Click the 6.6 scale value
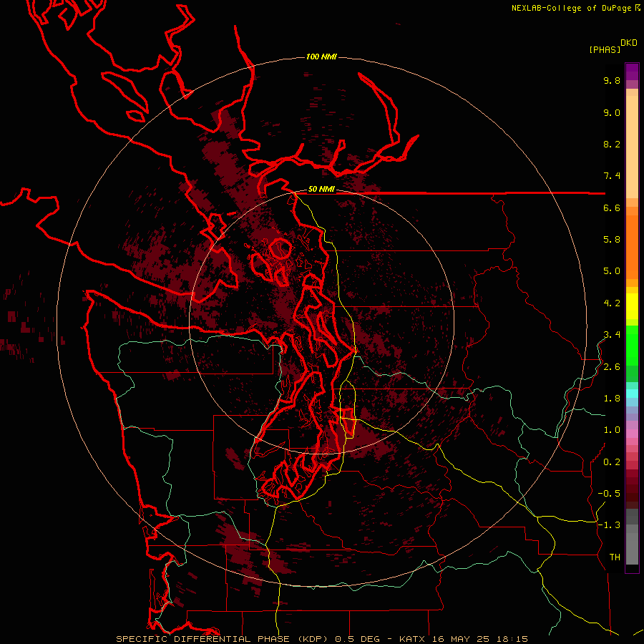644x644 pixels. click(x=612, y=208)
